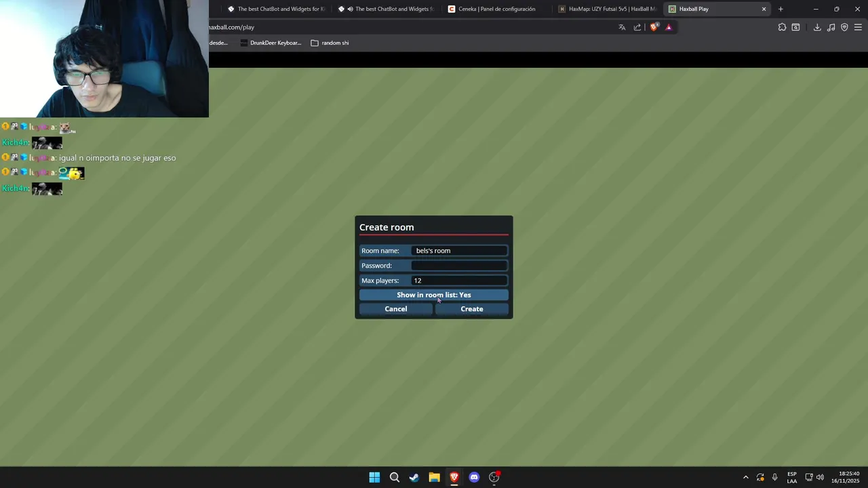Click the media control music note icon
Image resolution: width=868 pixels, height=488 pixels.
[831, 27]
